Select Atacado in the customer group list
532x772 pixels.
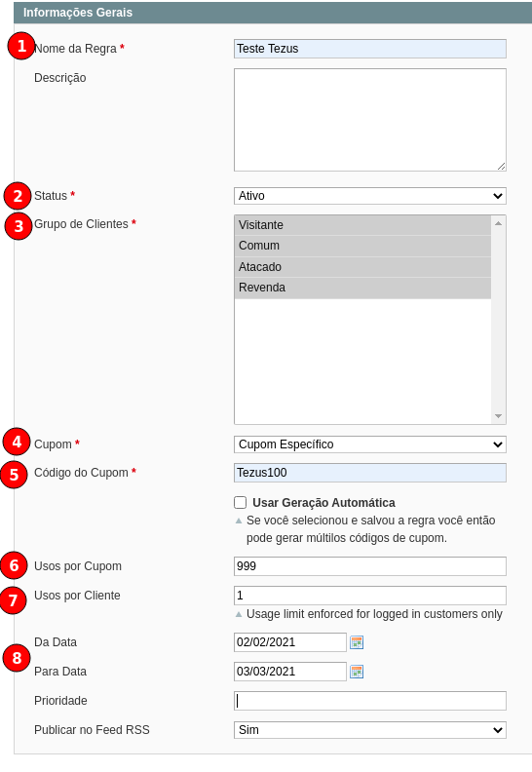363,267
